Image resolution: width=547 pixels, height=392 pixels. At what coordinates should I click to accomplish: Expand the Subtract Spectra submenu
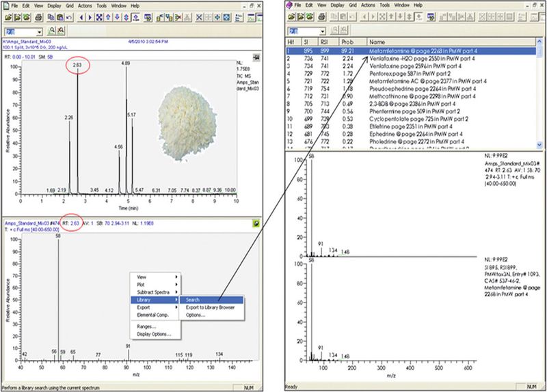155,292
